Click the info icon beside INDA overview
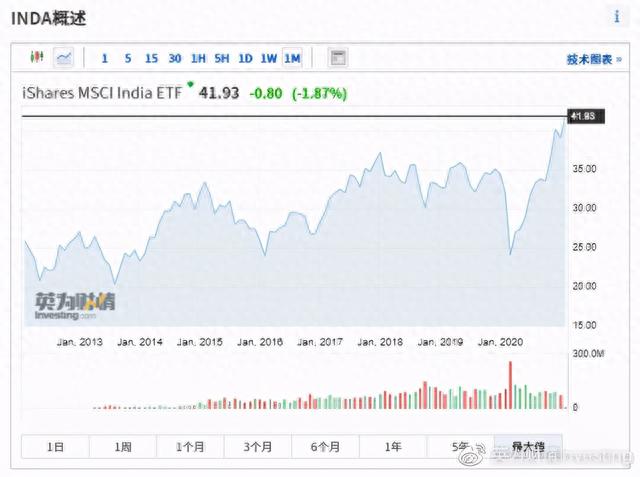The image size is (640, 477). [x=616, y=17]
